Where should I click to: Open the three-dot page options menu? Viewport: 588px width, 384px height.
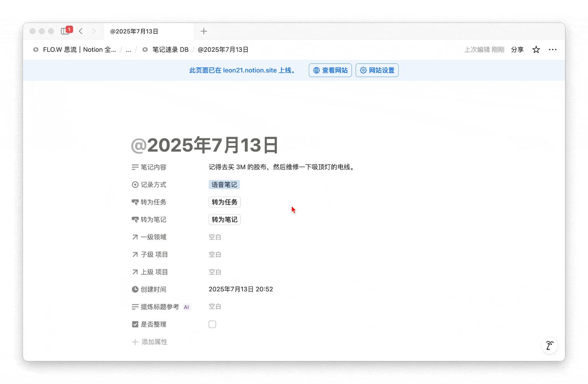click(552, 49)
